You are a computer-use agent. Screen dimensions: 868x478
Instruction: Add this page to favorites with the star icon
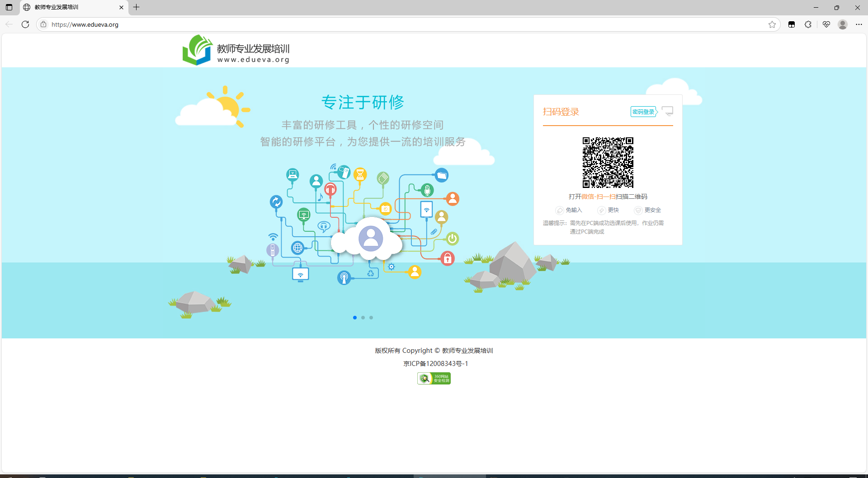tap(772, 24)
